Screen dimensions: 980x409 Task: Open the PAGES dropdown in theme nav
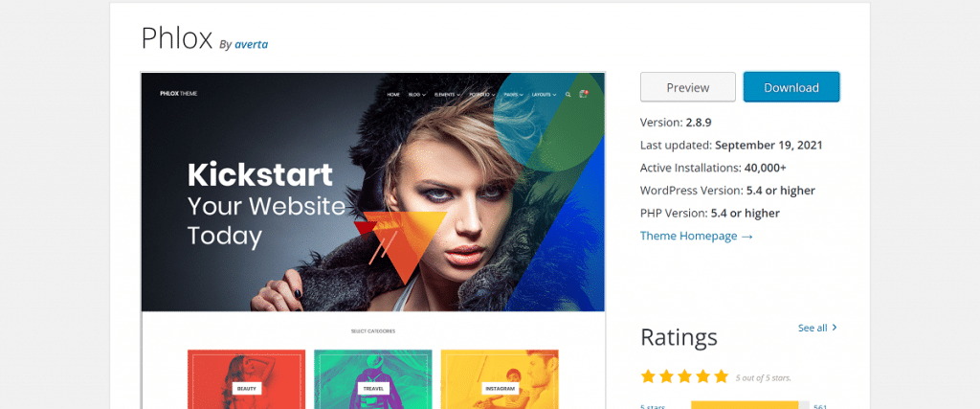(x=513, y=95)
